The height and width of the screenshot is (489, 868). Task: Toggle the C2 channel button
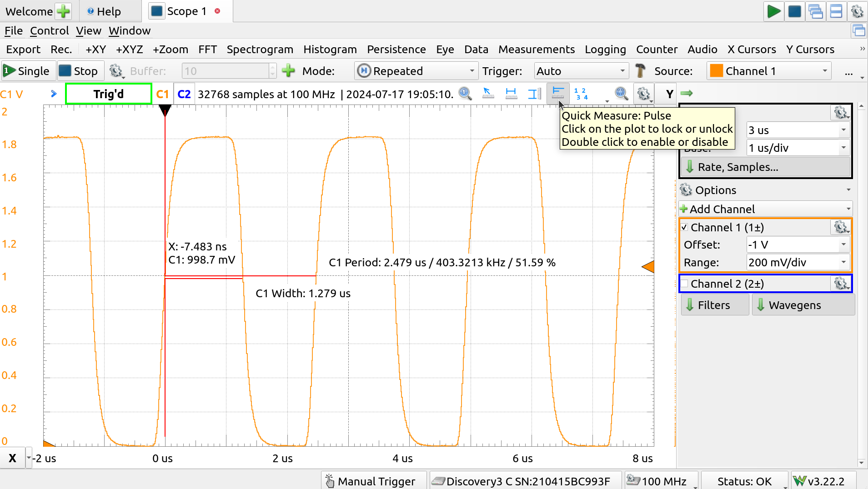(x=184, y=94)
